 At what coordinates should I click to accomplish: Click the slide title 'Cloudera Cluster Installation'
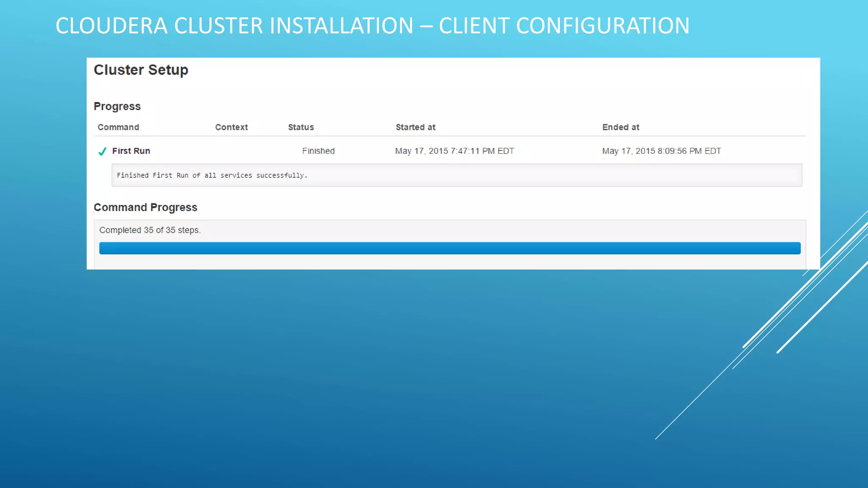pyautogui.click(x=234, y=26)
